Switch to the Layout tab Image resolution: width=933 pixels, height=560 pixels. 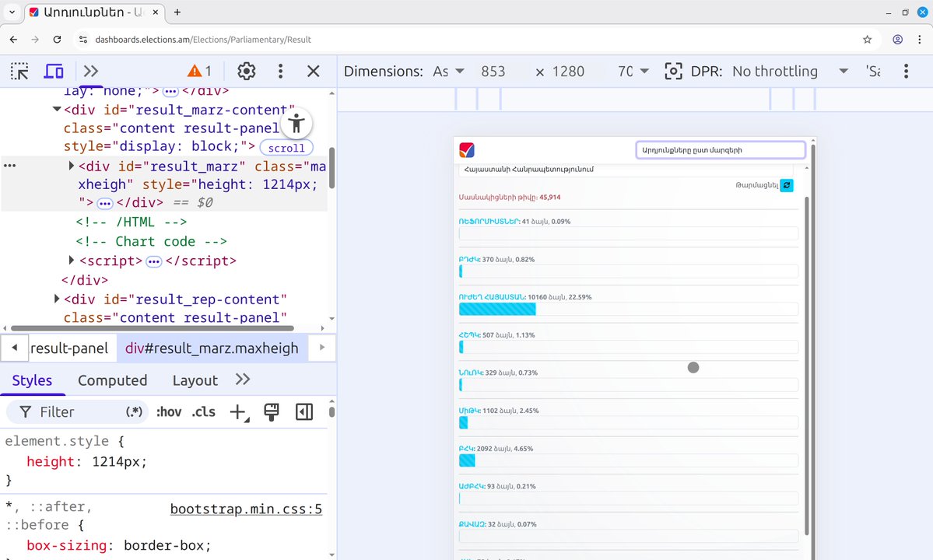[x=195, y=380]
